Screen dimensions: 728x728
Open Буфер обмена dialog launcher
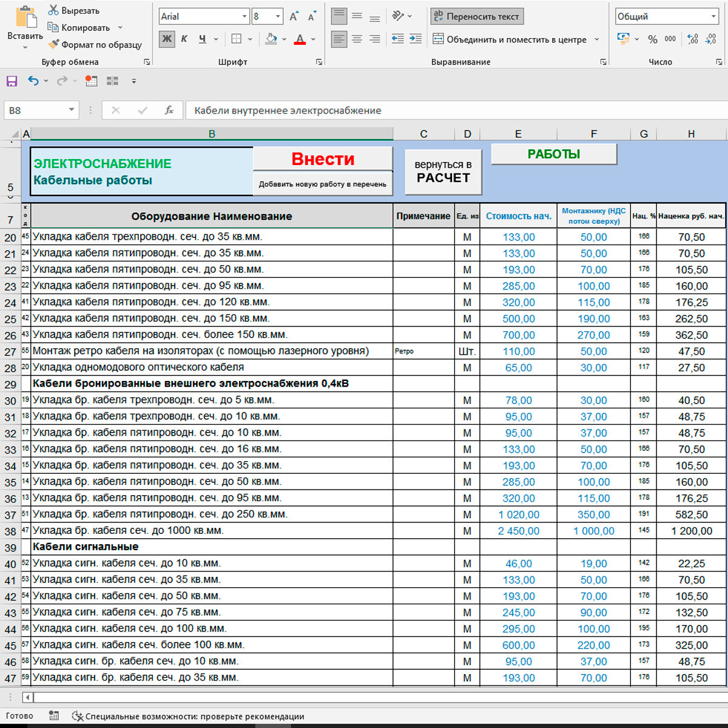point(147,62)
